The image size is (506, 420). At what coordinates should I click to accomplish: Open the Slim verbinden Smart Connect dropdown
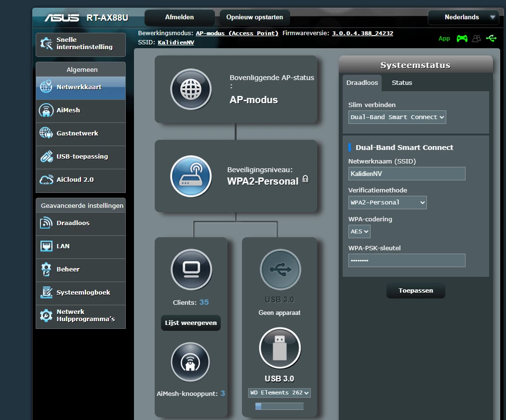pos(397,117)
